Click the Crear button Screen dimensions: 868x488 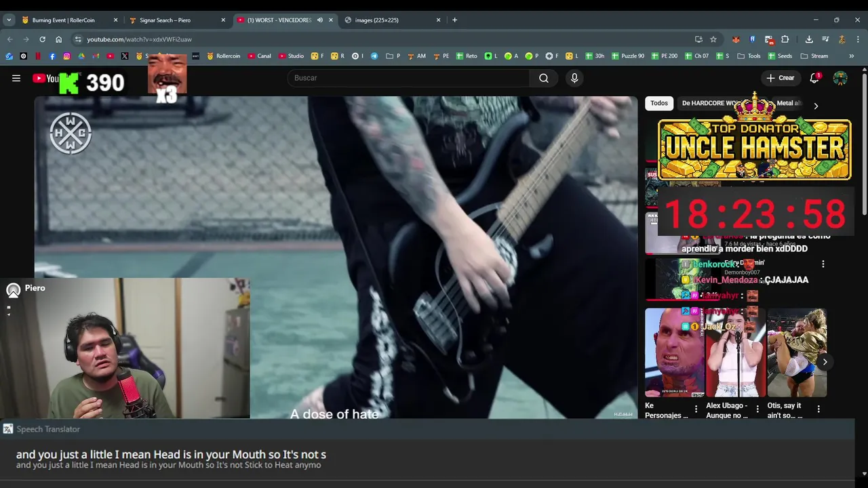click(780, 78)
